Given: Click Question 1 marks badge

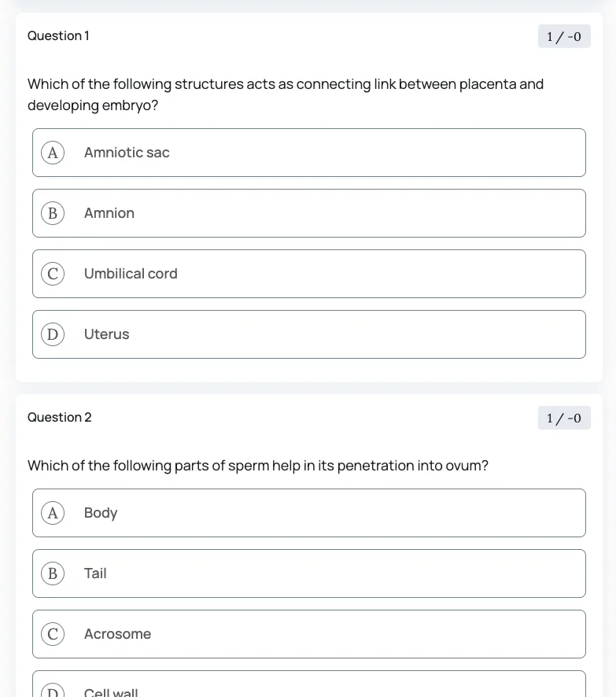Looking at the screenshot, I should pyautogui.click(x=564, y=36).
